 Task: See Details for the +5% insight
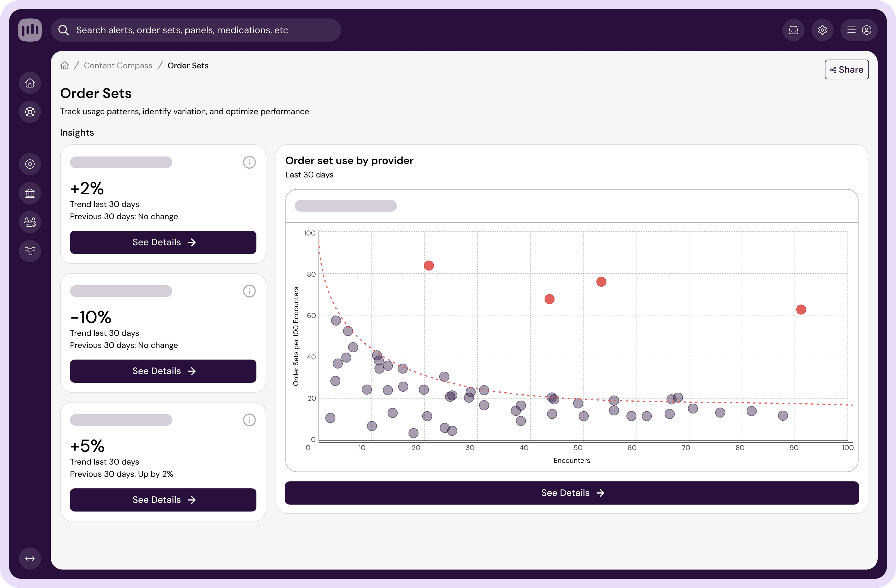163,499
